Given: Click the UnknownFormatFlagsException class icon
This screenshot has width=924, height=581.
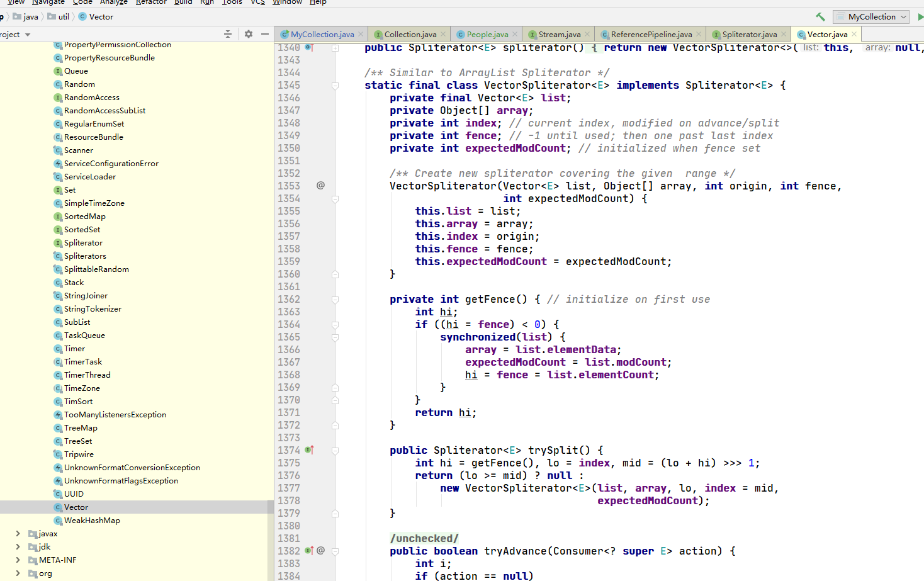Looking at the screenshot, I should [58, 481].
